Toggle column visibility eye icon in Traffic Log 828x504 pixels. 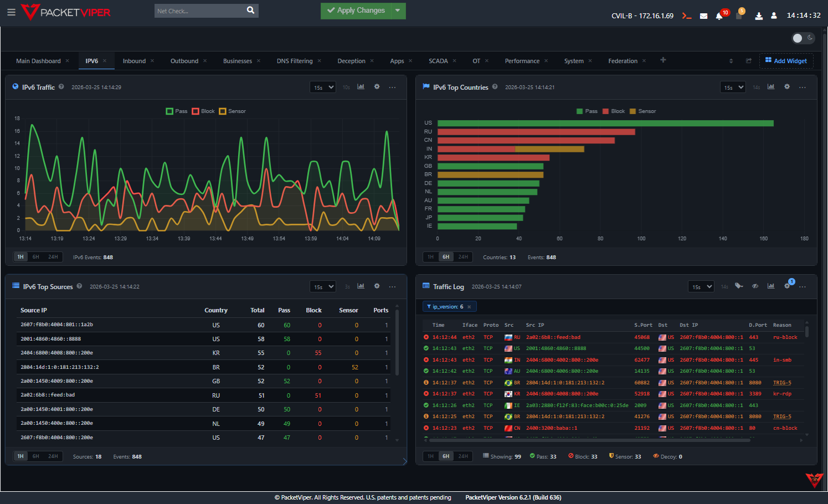coord(755,286)
